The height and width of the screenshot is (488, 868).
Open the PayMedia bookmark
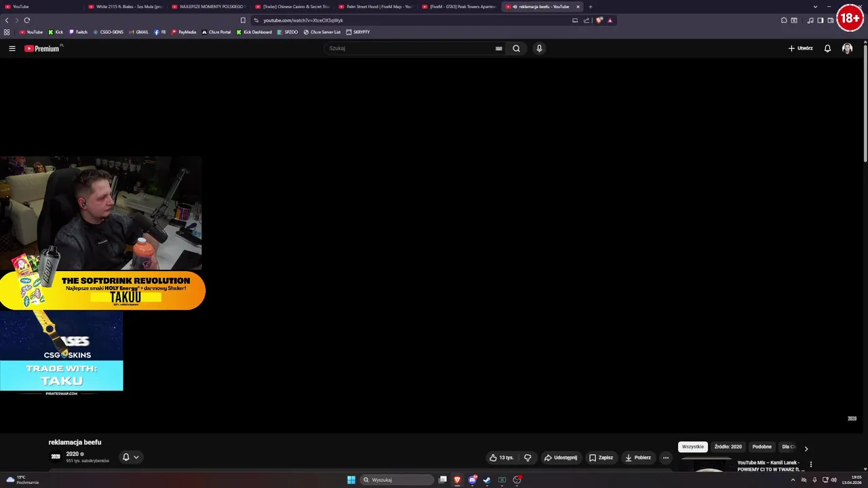pyautogui.click(x=184, y=32)
